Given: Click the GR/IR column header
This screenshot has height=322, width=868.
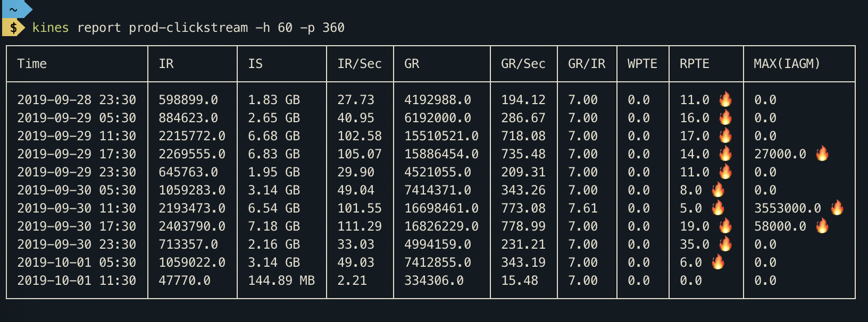Looking at the screenshot, I should (587, 64).
